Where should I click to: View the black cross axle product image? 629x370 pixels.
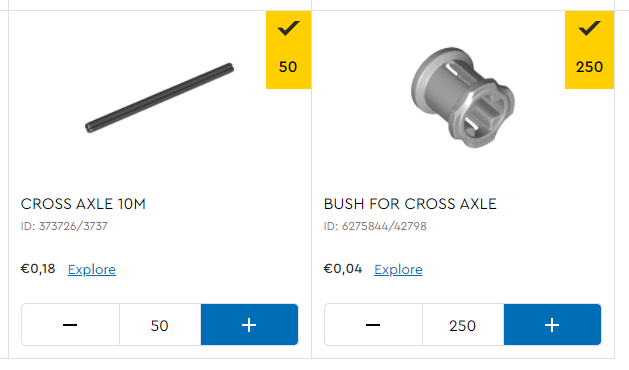[159, 98]
